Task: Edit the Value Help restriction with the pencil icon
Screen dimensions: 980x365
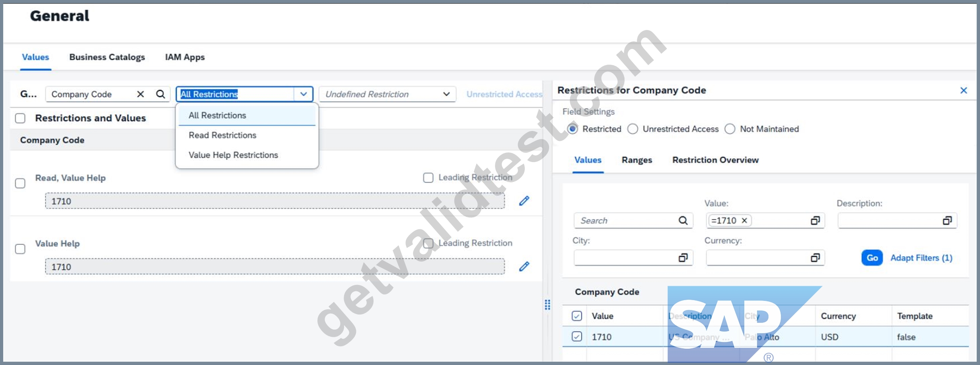Action: click(524, 266)
